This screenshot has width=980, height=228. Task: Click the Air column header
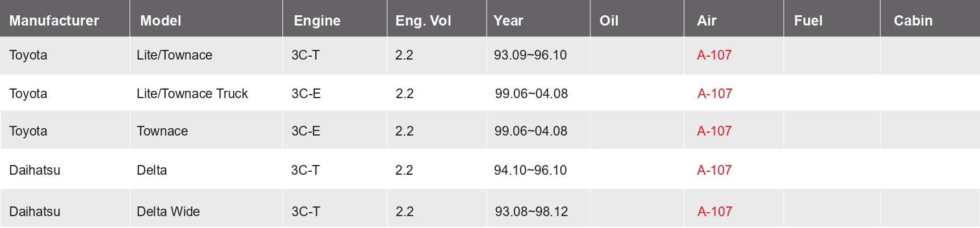click(x=707, y=21)
